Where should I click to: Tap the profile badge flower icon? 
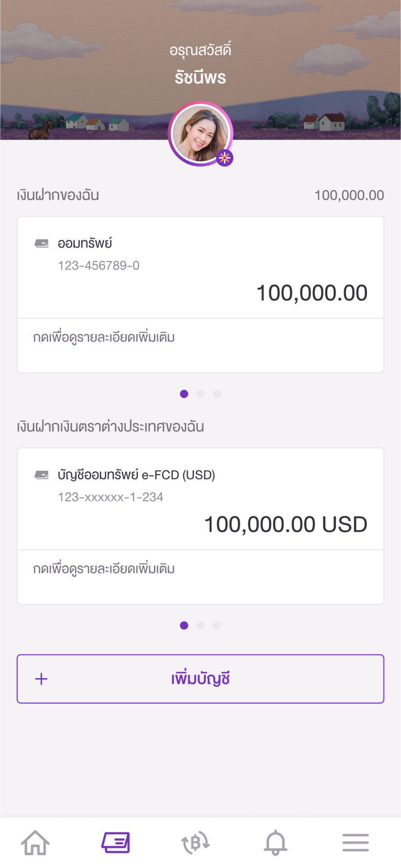point(224,158)
